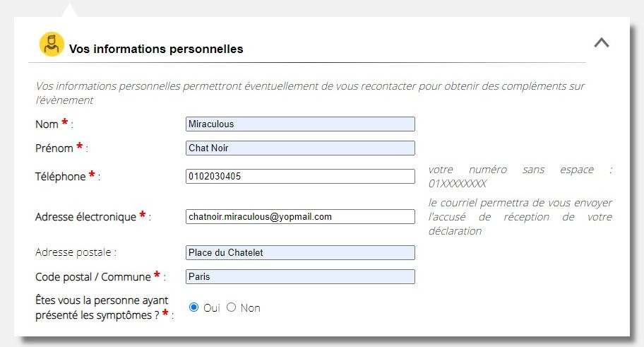Image resolution: width=644 pixels, height=347 pixels.
Task: Click the symptoms question label text
Action: 98,308
